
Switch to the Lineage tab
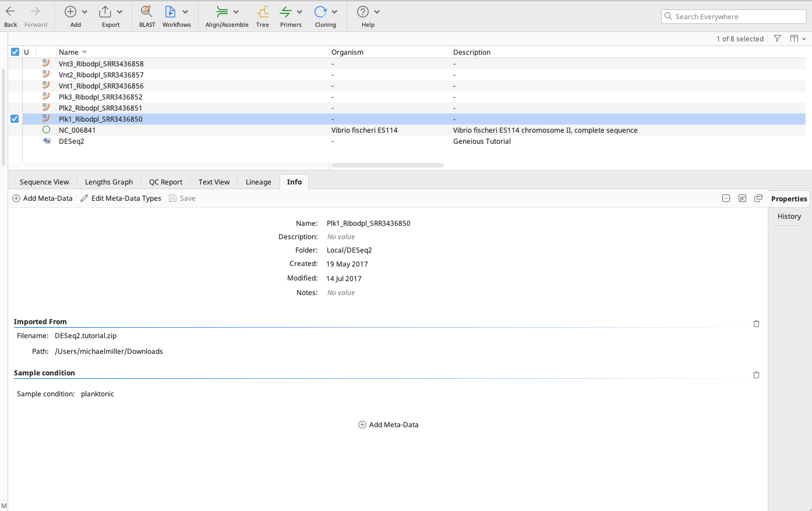[x=258, y=182]
